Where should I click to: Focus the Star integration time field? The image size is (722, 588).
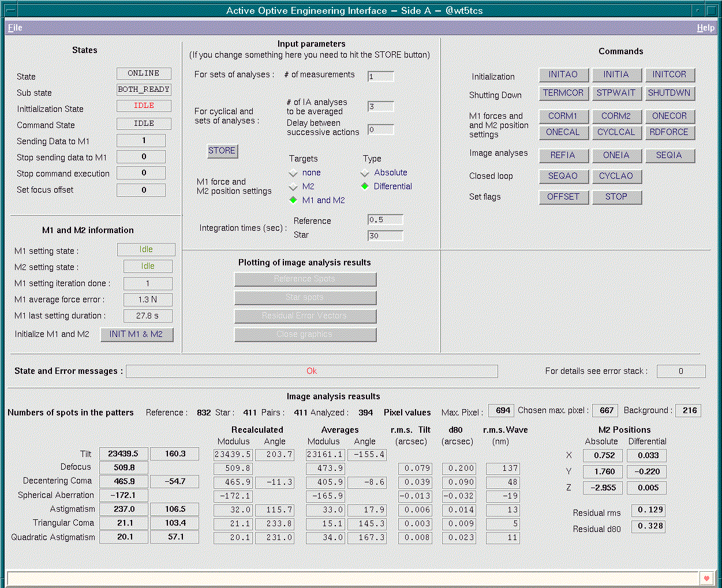pos(386,235)
